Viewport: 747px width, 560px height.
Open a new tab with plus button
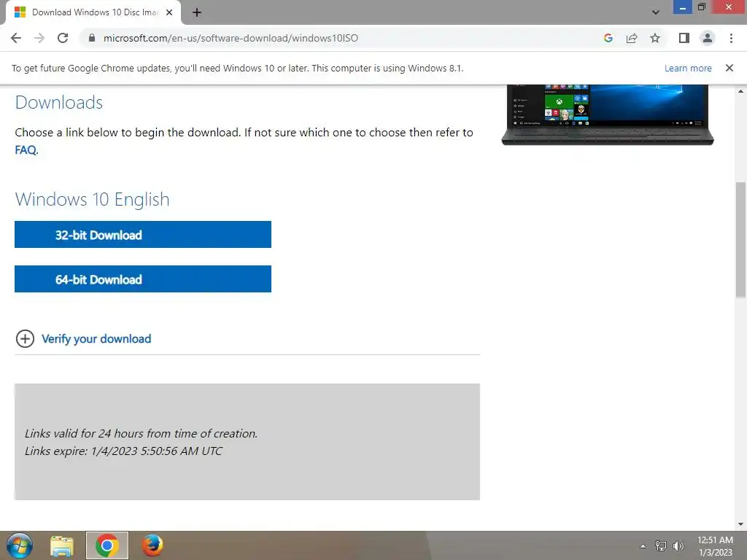point(197,12)
